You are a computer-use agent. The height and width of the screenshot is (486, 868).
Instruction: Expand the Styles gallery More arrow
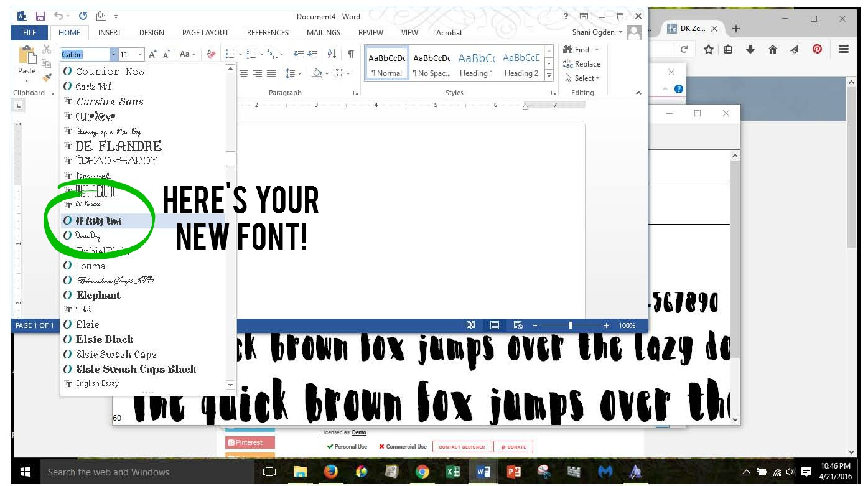coord(549,76)
